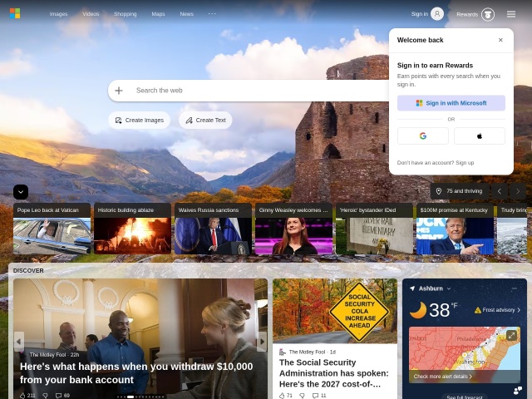The height and width of the screenshot is (399, 532).
Task: Go to previous Discover slide
Action: 19,342
